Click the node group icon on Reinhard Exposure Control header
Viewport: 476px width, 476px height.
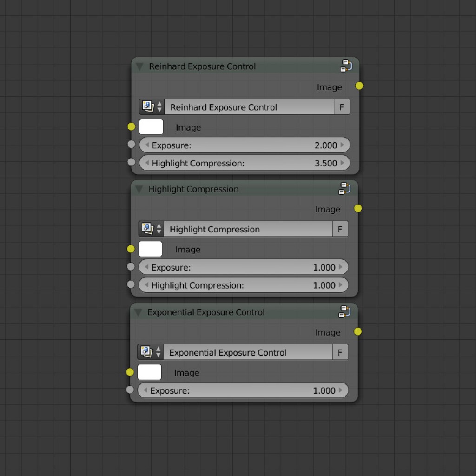coord(345,66)
